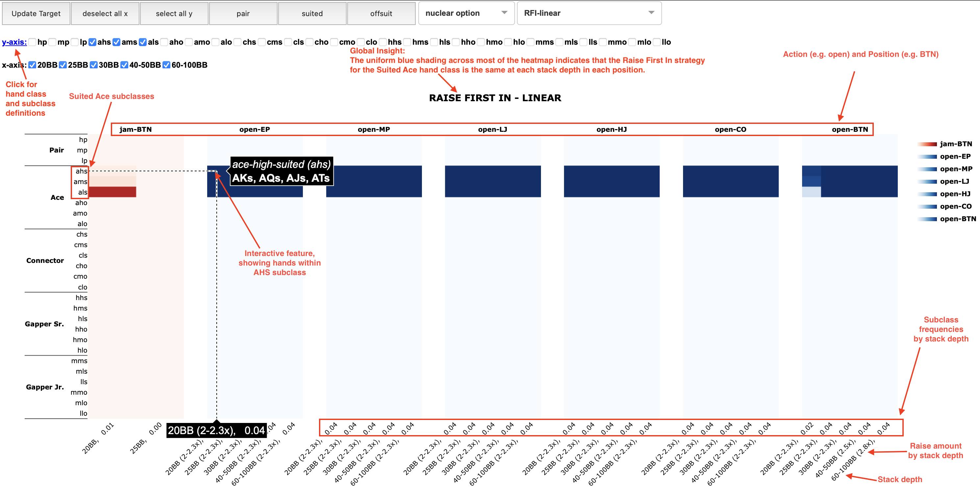Uncheck the ahs subclass checkbox
The image size is (980, 489).
pos(92,42)
